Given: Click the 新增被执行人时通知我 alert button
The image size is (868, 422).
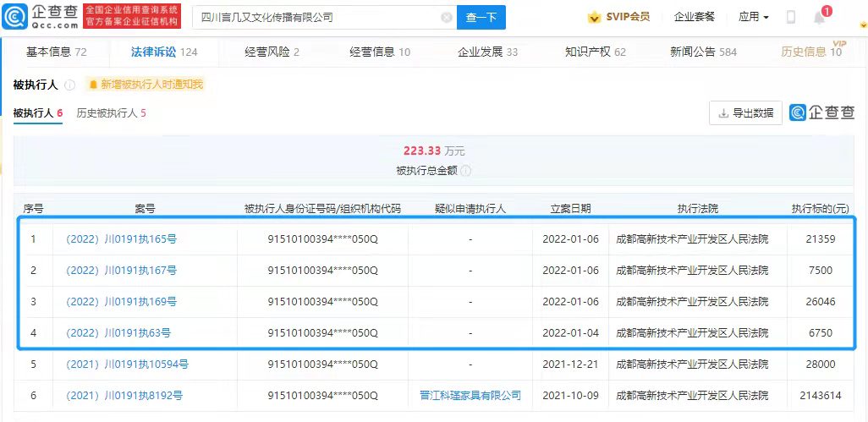Looking at the screenshot, I should 146,85.
